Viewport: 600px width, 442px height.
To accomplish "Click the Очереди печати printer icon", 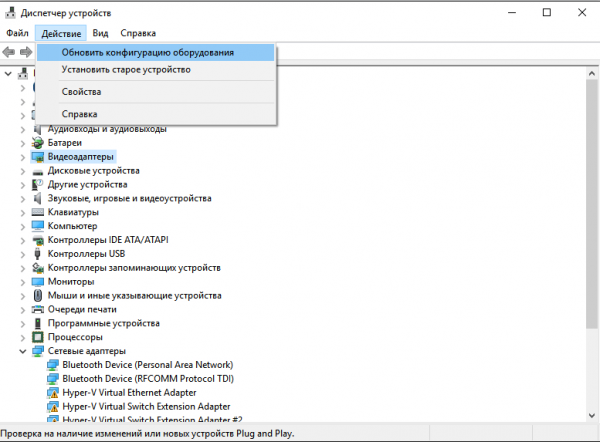I will [x=38, y=309].
